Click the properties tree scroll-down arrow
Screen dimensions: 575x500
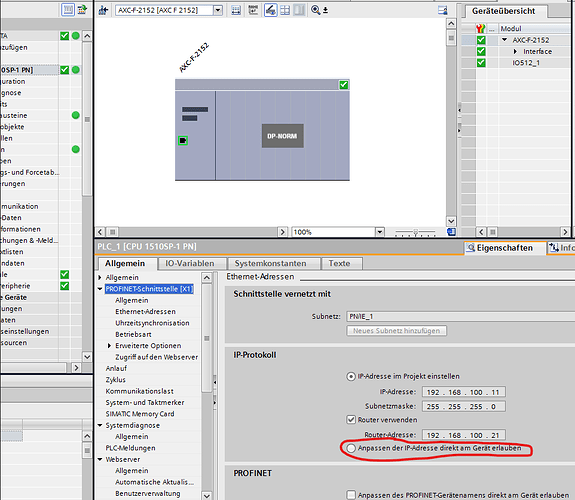tap(207, 496)
